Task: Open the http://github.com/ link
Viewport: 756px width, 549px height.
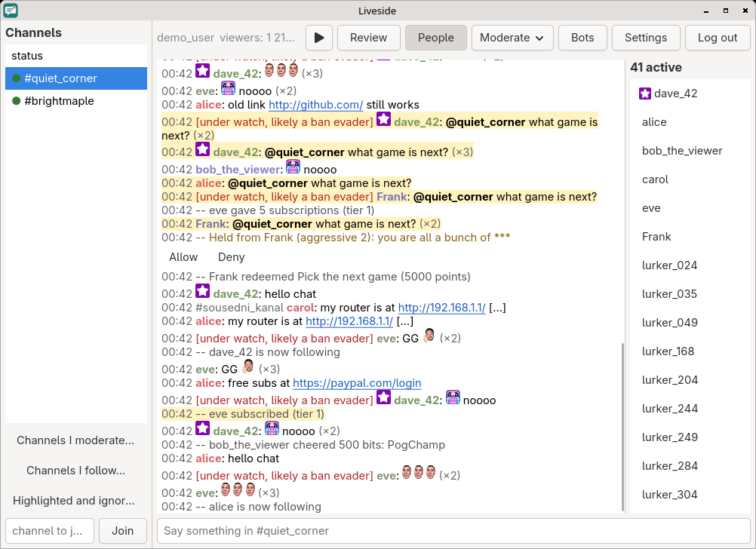Action: (x=316, y=105)
